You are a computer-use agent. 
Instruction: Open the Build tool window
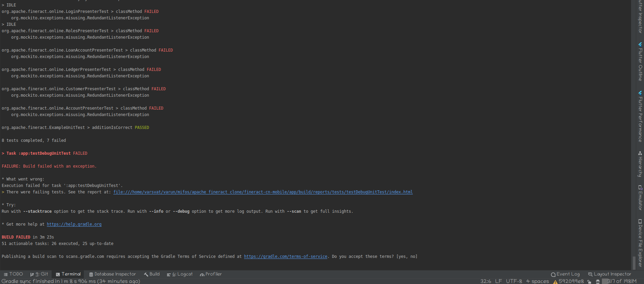click(x=152, y=274)
